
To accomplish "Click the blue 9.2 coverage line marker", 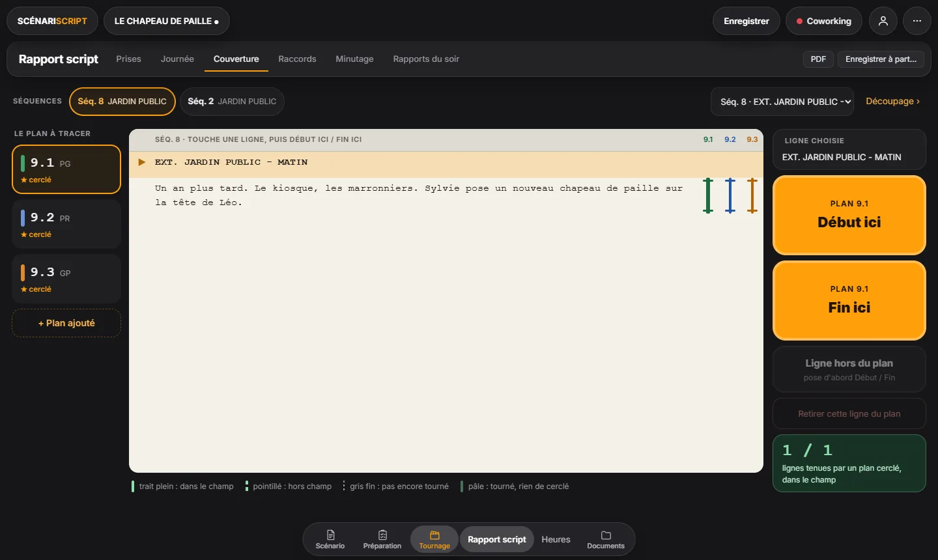I will coord(730,195).
